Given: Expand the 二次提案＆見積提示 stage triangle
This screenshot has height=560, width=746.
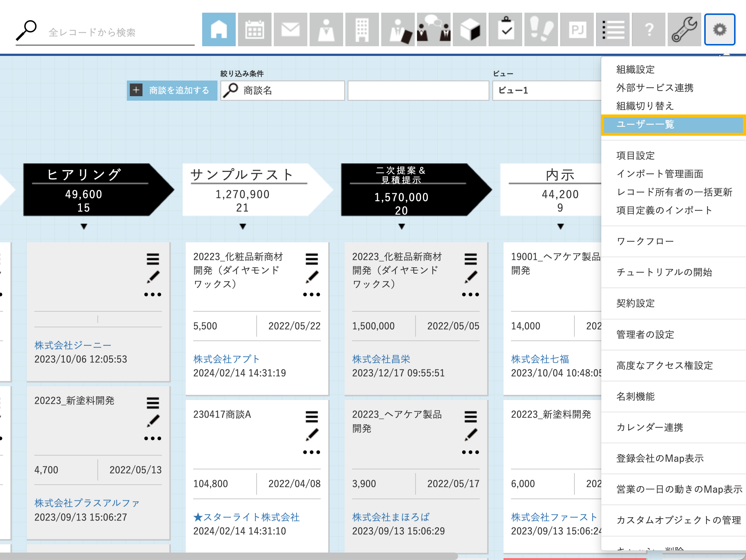Looking at the screenshot, I should click(x=402, y=227).
